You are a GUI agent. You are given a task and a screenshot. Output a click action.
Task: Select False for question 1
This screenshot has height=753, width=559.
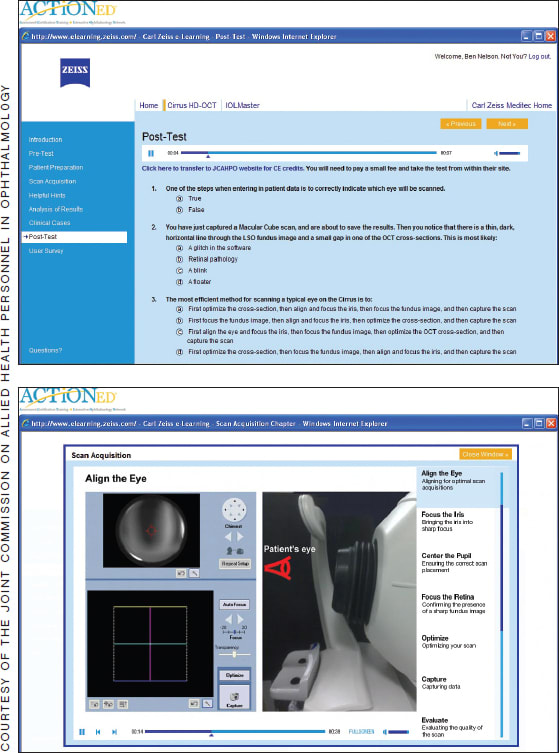click(x=180, y=210)
